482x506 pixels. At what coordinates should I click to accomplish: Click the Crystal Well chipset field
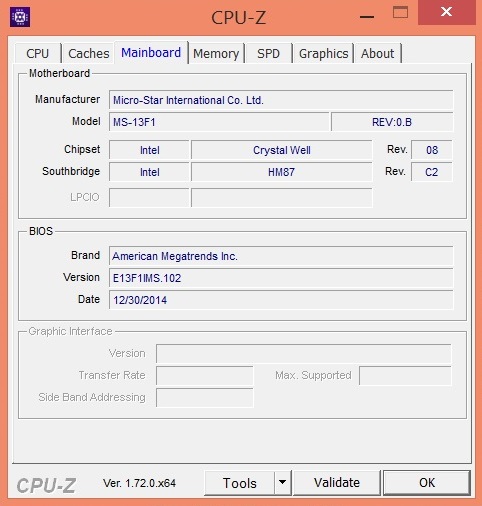(281, 150)
